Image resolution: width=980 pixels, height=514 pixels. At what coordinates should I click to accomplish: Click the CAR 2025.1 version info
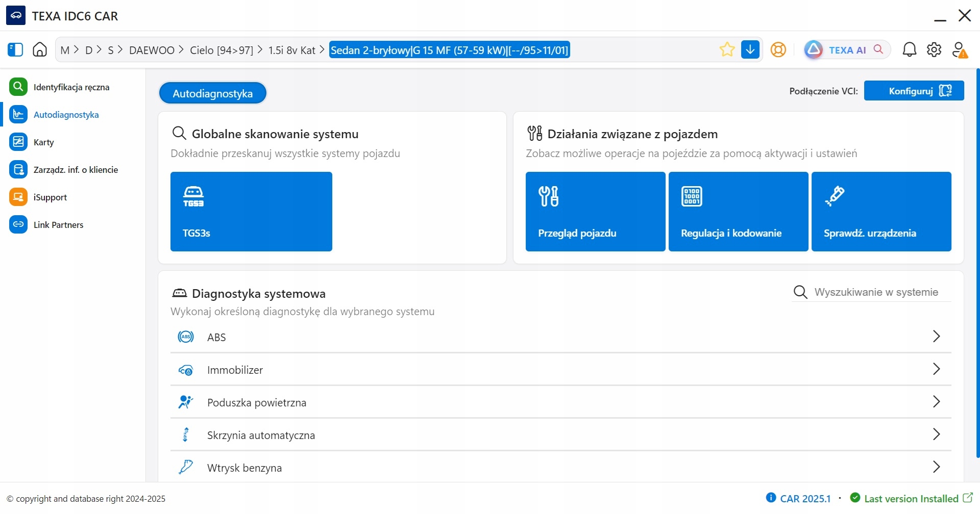coord(799,498)
